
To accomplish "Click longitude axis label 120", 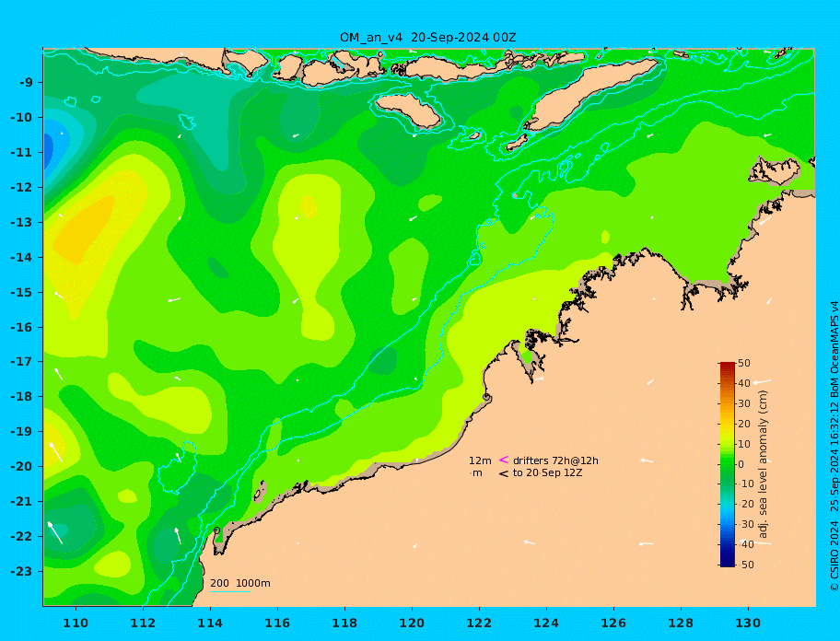I will point(412,624).
